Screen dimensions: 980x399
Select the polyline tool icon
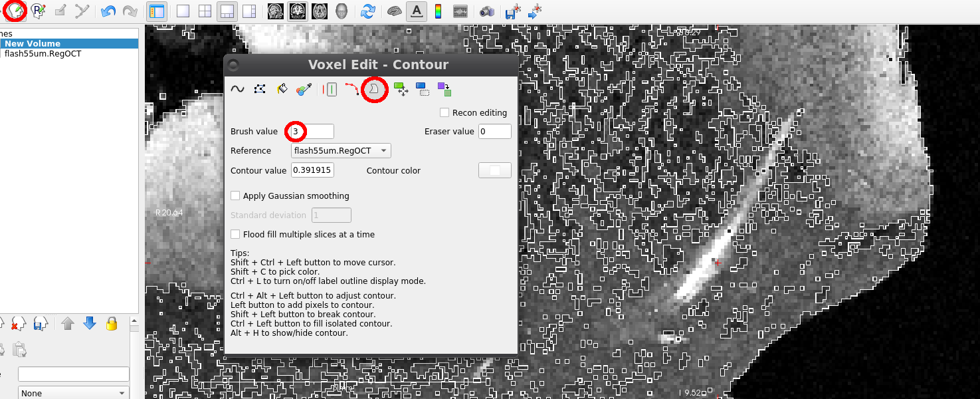(260, 89)
